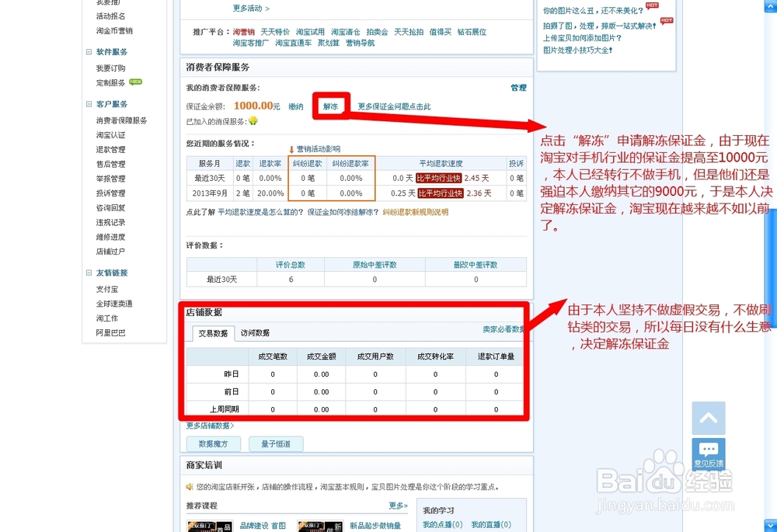Open 咨询回复 sidebar item
Viewport: 777px width, 532px height.
point(110,207)
